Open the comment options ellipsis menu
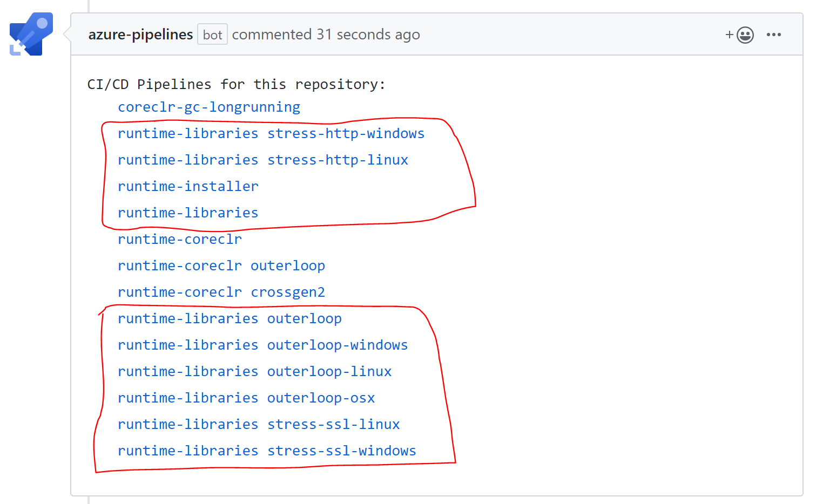Viewport: 816px width, 504px height. [x=773, y=35]
